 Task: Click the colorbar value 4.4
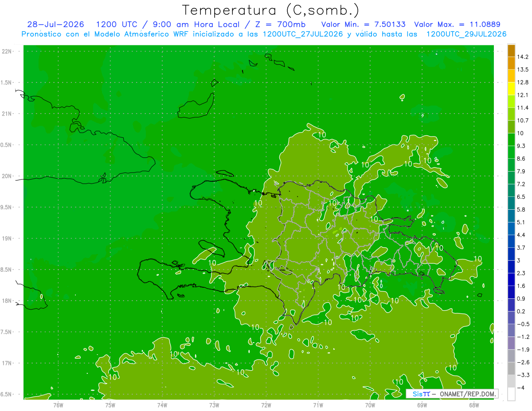pos(521,235)
